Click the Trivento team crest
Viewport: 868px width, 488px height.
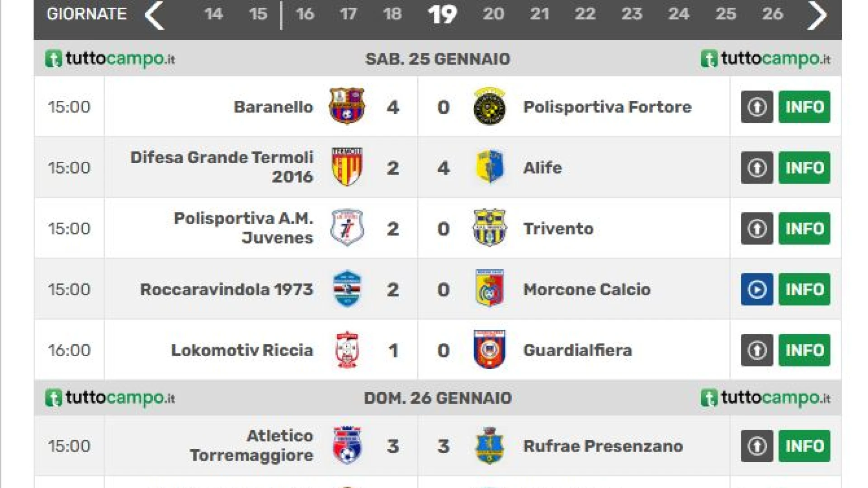point(489,228)
